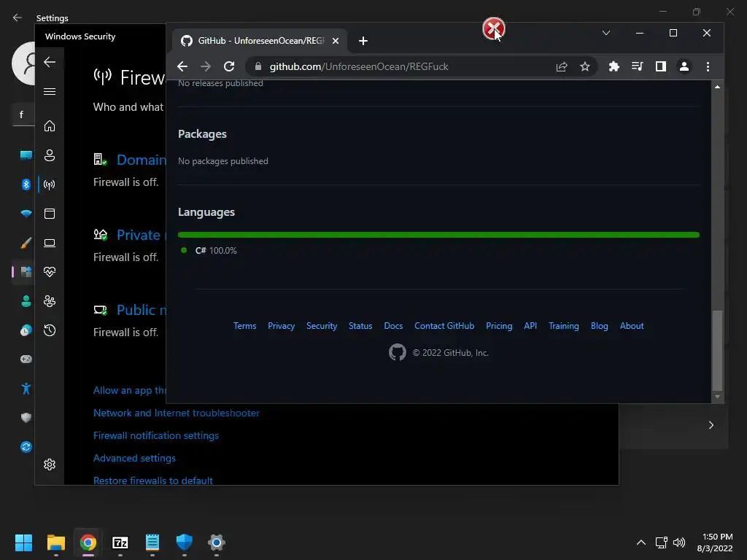The height and width of the screenshot is (560, 747).
Task: Open Firewall & network protection sidebar icon
Action: [50, 184]
